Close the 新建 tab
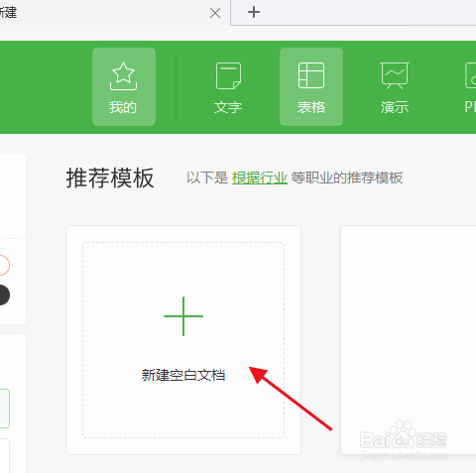The height and width of the screenshot is (473, 476). [215, 13]
